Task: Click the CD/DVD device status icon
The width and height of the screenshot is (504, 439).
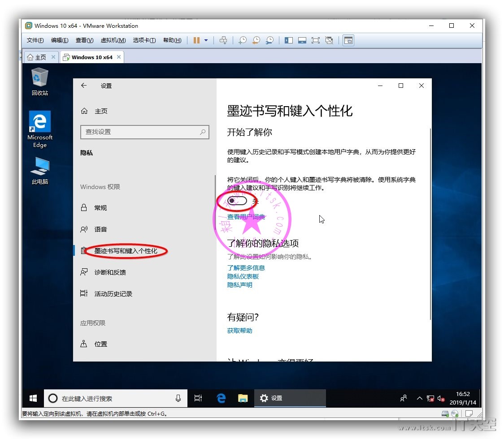Action: (455, 413)
